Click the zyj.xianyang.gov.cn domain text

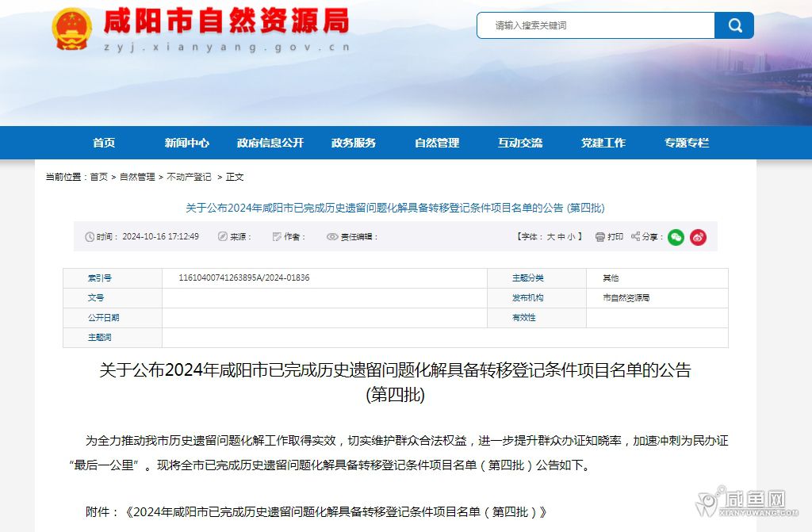point(227,47)
